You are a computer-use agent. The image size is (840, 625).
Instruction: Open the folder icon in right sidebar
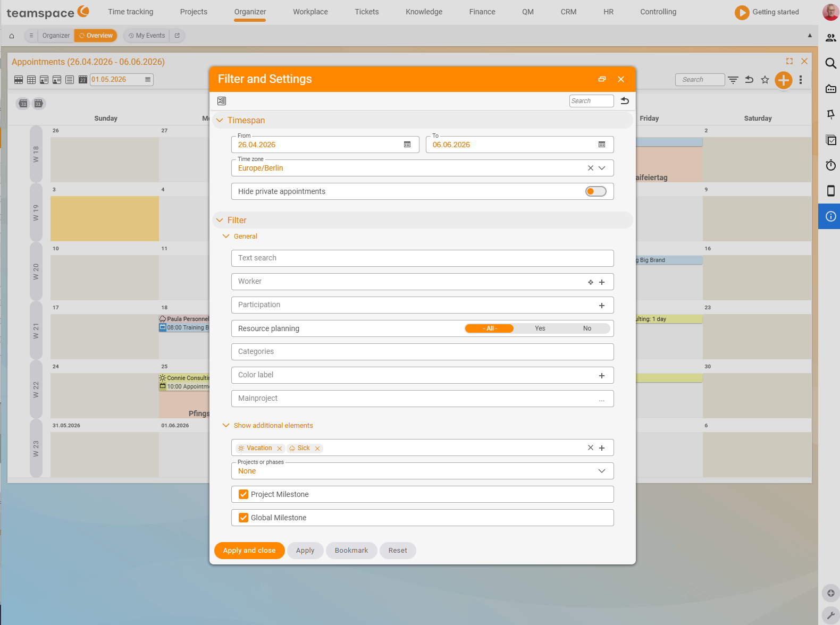point(830,89)
